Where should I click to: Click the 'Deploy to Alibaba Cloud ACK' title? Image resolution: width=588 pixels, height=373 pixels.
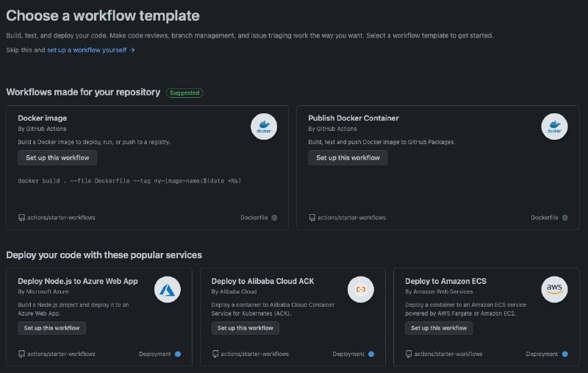(262, 281)
